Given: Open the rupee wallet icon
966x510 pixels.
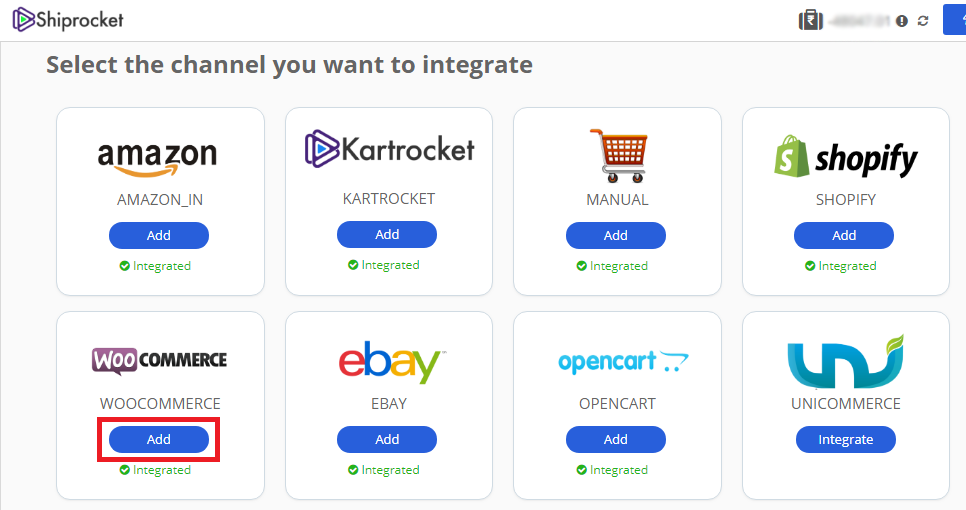Looking at the screenshot, I should (809, 20).
